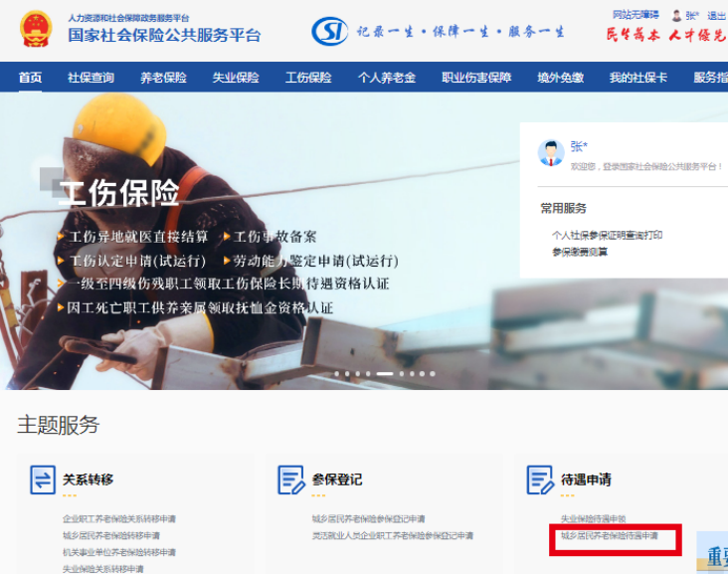Click the 关系转移 transfer arrows icon
This screenshot has width=728, height=575.
pos(42,479)
